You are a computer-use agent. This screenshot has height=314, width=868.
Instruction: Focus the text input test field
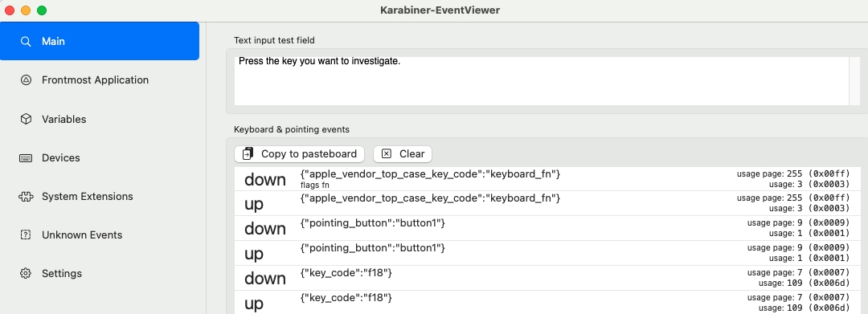coord(542,81)
